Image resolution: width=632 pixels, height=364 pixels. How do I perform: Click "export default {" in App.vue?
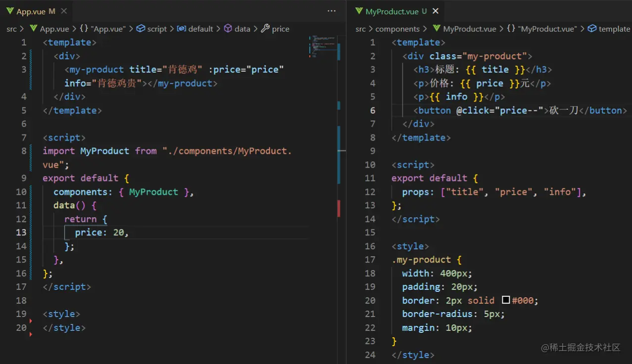pos(86,178)
